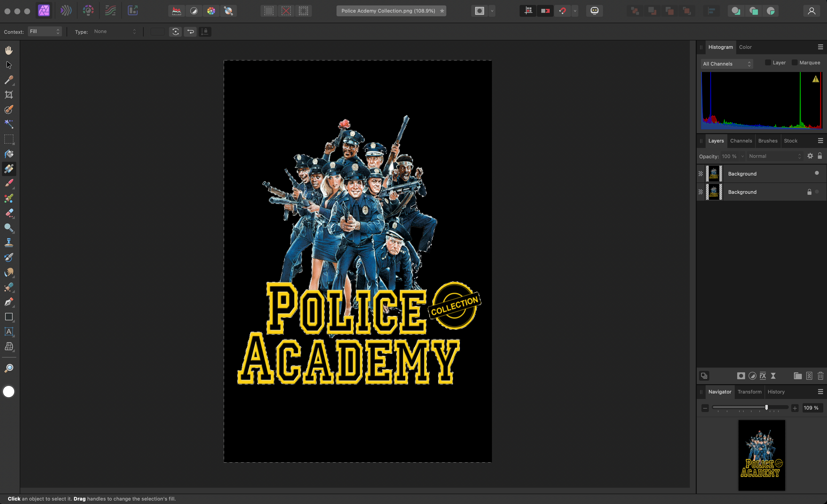Image resolution: width=827 pixels, height=504 pixels.
Task: Apply Auto Contrast from the toolbar
Action: tap(194, 11)
